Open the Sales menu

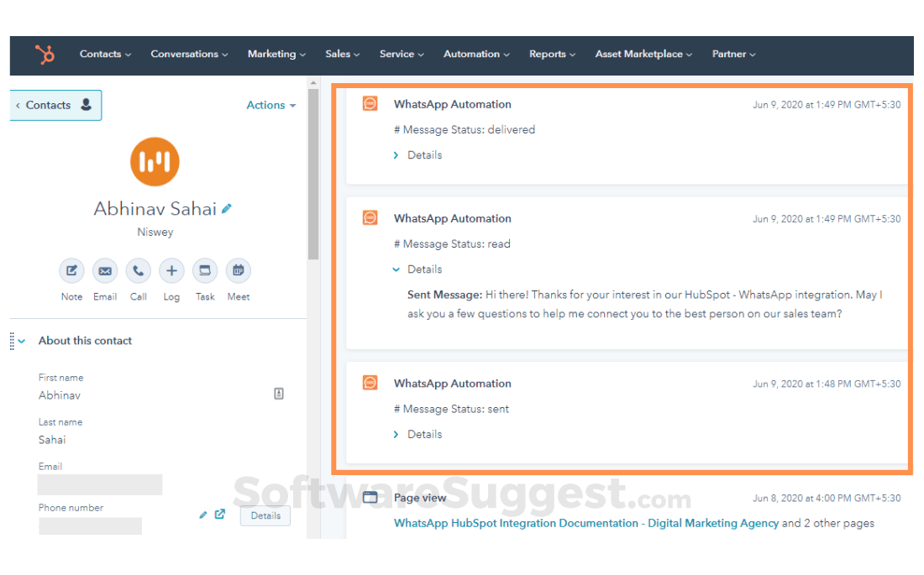click(x=343, y=55)
